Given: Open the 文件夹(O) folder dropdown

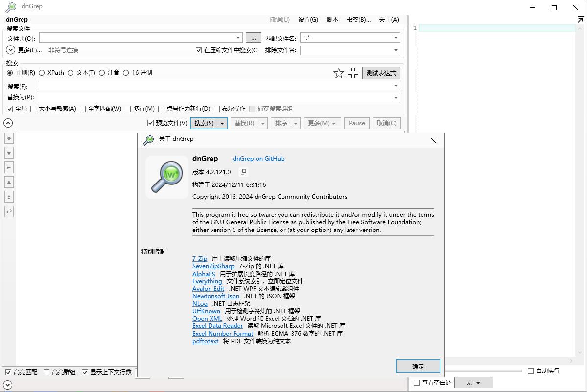Looking at the screenshot, I should click(238, 38).
